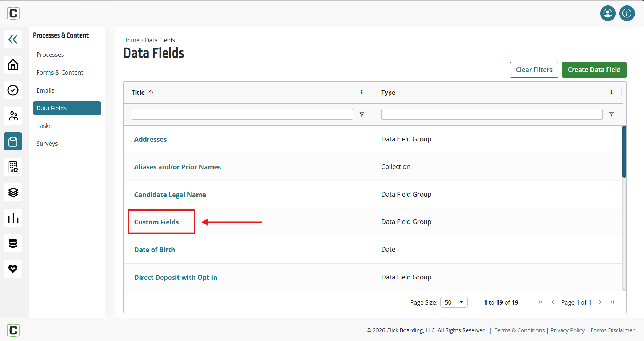Open the stacked layers icon
The width and height of the screenshot is (644, 341).
pyautogui.click(x=13, y=192)
